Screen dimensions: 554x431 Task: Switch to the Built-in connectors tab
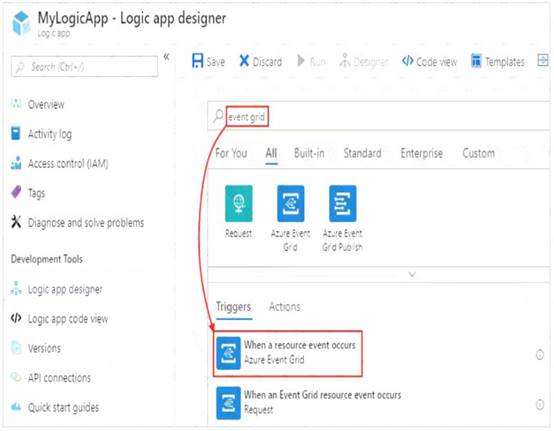click(x=309, y=153)
